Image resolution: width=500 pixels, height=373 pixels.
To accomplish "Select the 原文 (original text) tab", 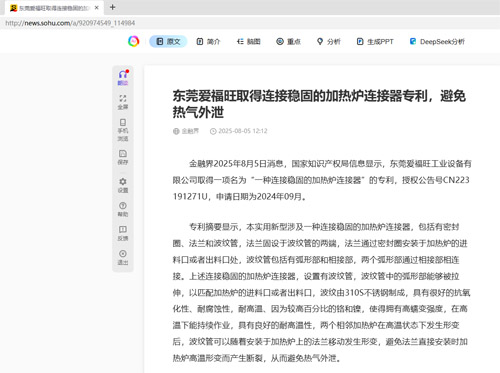I will (168, 41).
